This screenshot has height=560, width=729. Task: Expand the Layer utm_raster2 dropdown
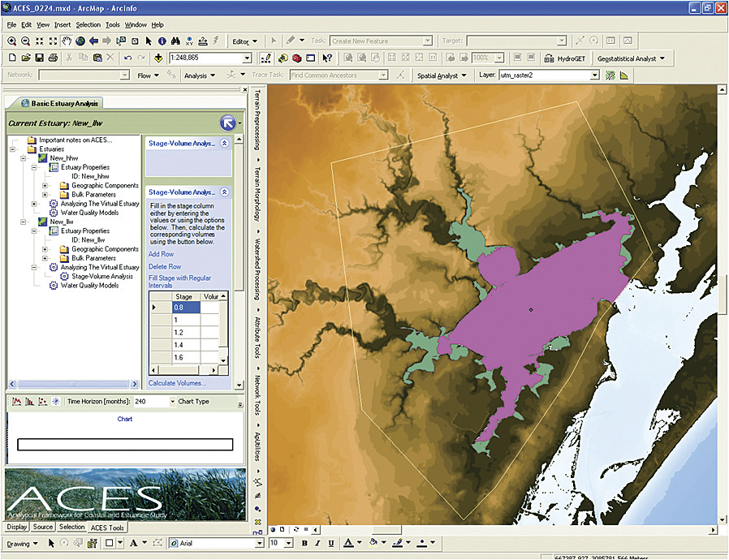click(x=594, y=75)
